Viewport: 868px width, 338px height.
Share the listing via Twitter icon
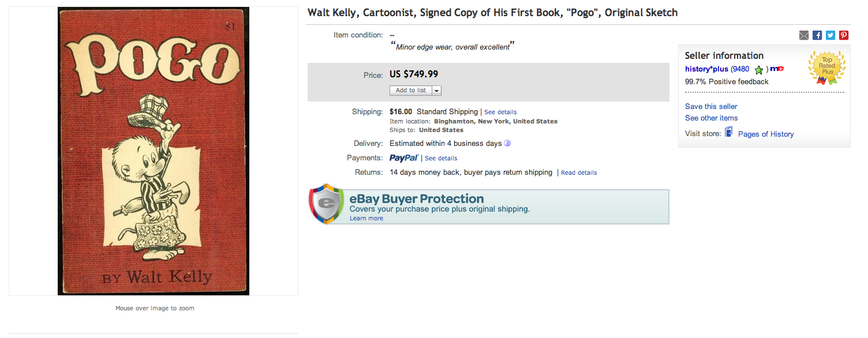pos(830,35)
